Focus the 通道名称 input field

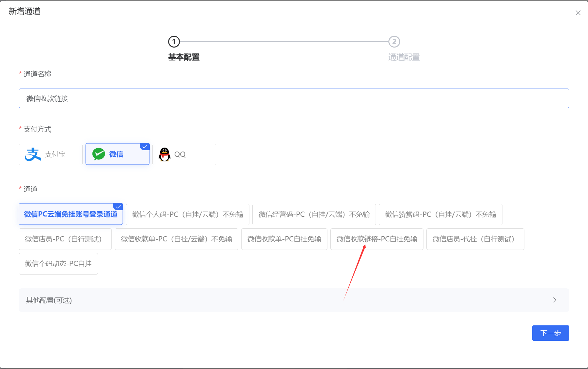tap(294, 98)
